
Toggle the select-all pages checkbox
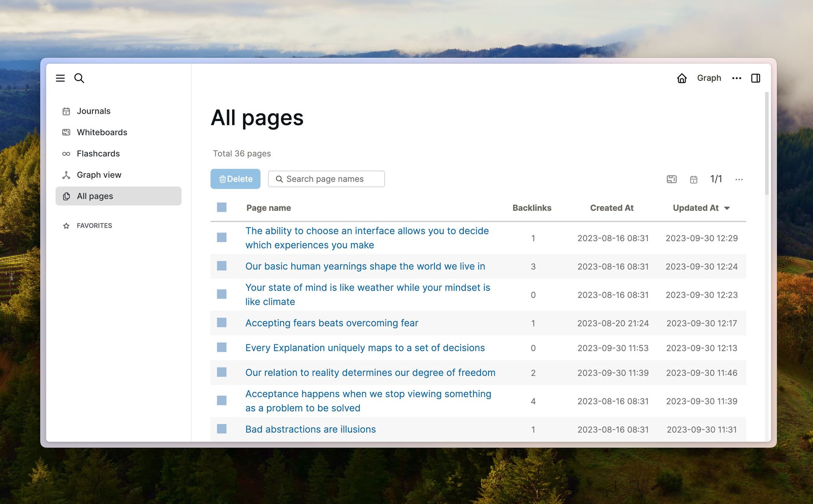(222, 208)
